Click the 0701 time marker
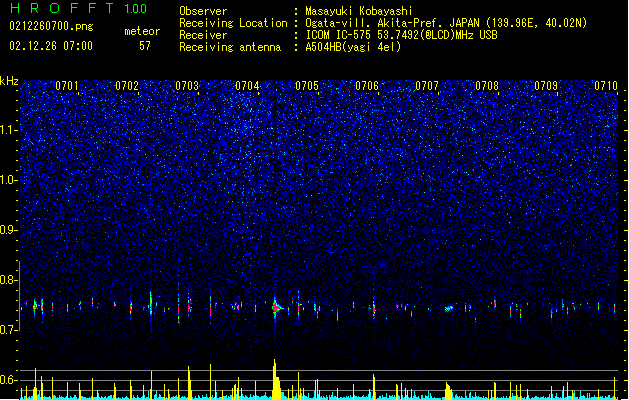Screen dimensions: 629x400 click(x=67, y=86)
